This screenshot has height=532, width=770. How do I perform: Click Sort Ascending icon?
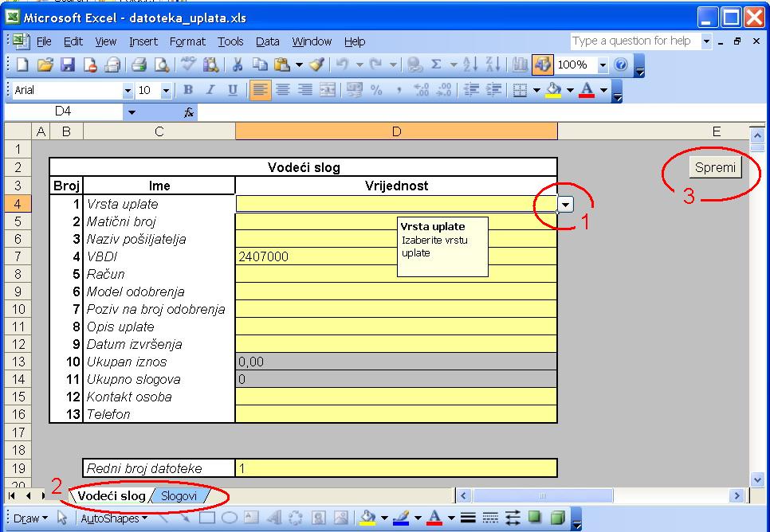click(x=470, y=65)
